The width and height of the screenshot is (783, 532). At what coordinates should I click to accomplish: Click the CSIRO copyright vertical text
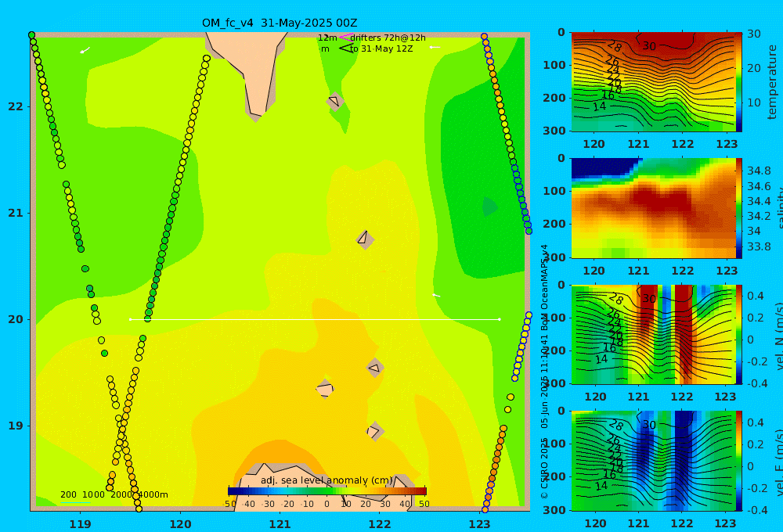tap(545, 372)
